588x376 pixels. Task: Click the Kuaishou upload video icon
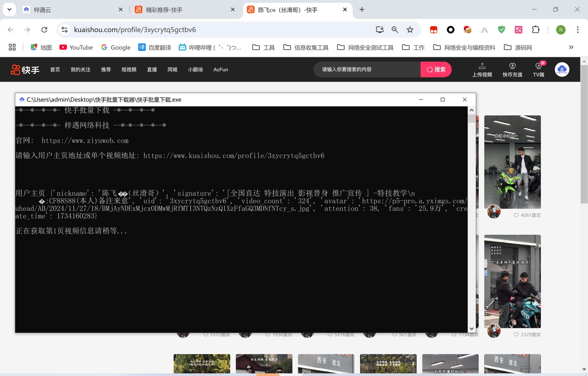click(x=482, y=66)
